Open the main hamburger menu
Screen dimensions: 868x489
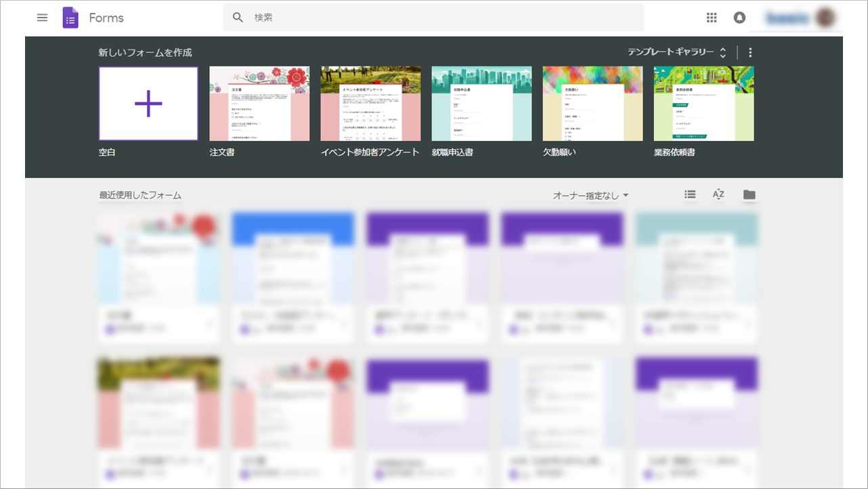(42, 18)
